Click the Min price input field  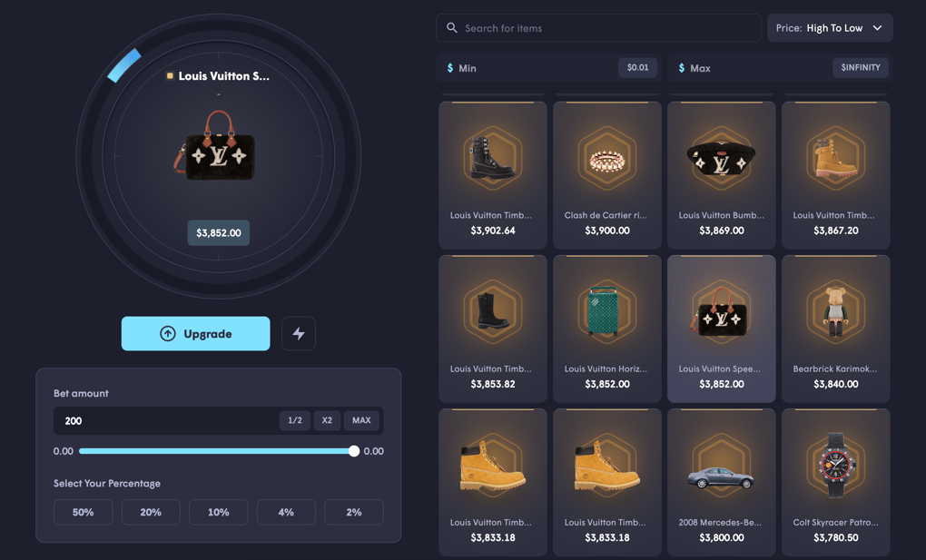click(547, 68)
